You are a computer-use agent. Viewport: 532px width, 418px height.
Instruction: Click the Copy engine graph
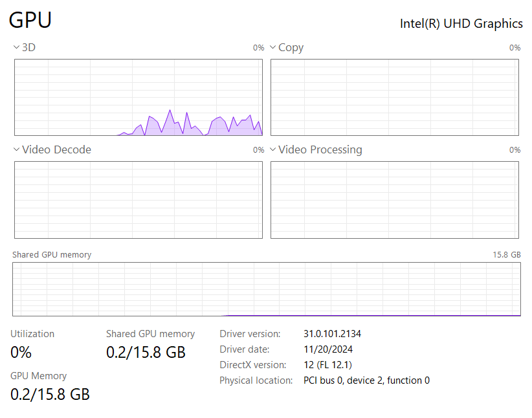pos(395,97)
